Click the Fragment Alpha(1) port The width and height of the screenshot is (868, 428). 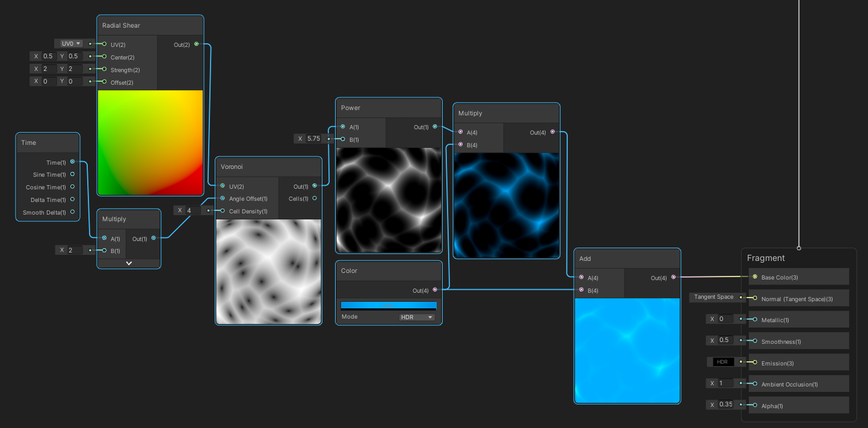[x=755, y=405]
